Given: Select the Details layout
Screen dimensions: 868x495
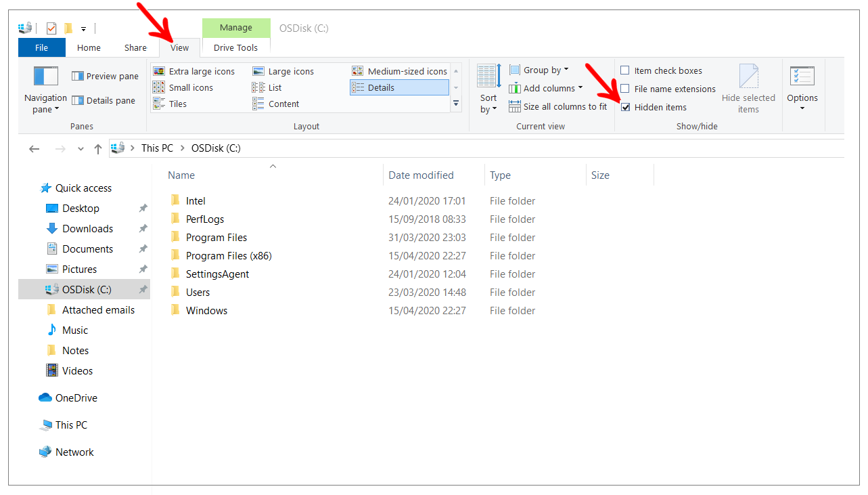Looking at the screenshot, I should [x=399, y=87].
